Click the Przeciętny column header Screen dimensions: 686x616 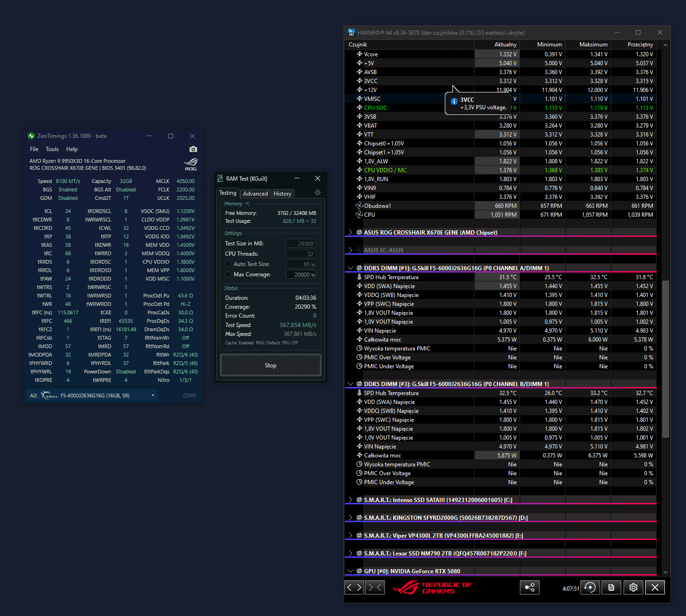click(633, 45)
